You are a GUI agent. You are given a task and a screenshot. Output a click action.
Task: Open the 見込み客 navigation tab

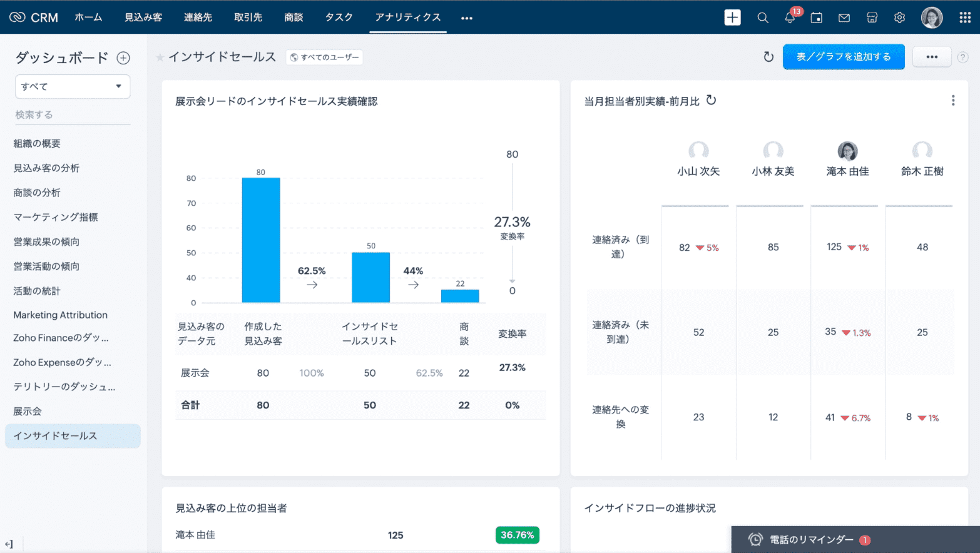click(143, 18)
